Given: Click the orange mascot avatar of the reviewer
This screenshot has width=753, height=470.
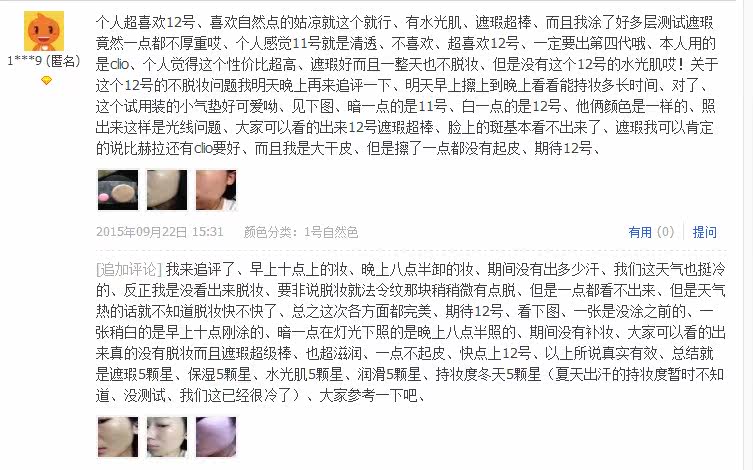Looking at the screenshot, I should tap(44, 31).
